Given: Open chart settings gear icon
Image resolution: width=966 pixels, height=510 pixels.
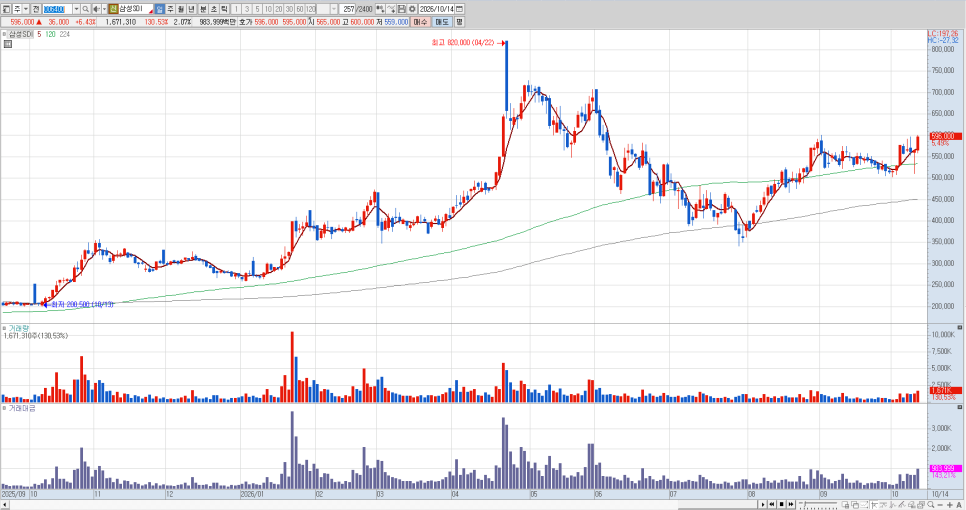Looking at the screenshot, I should coord(412,9).
